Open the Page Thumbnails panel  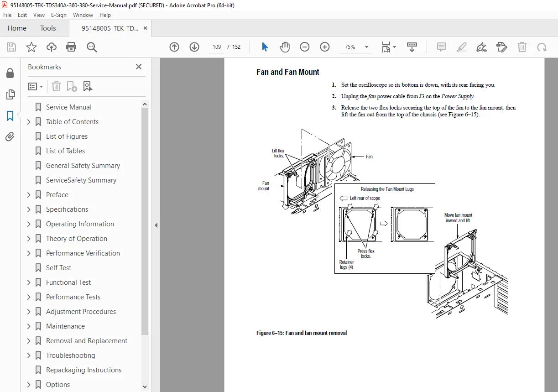pyautogui.click(x=10, y=94)
